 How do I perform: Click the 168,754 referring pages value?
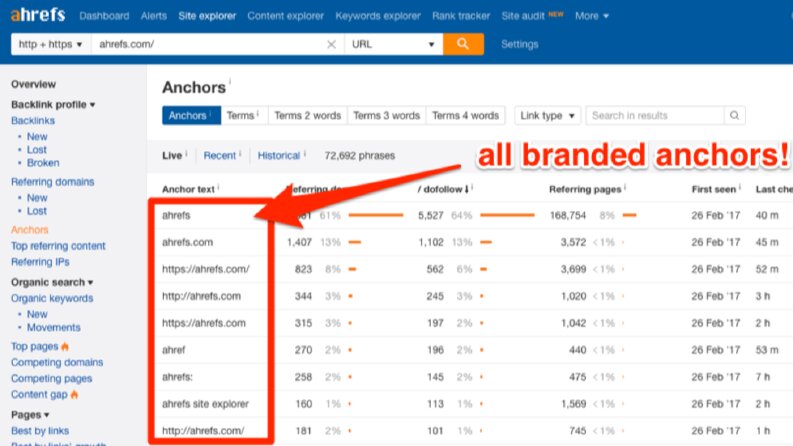[x=567, y=215]
